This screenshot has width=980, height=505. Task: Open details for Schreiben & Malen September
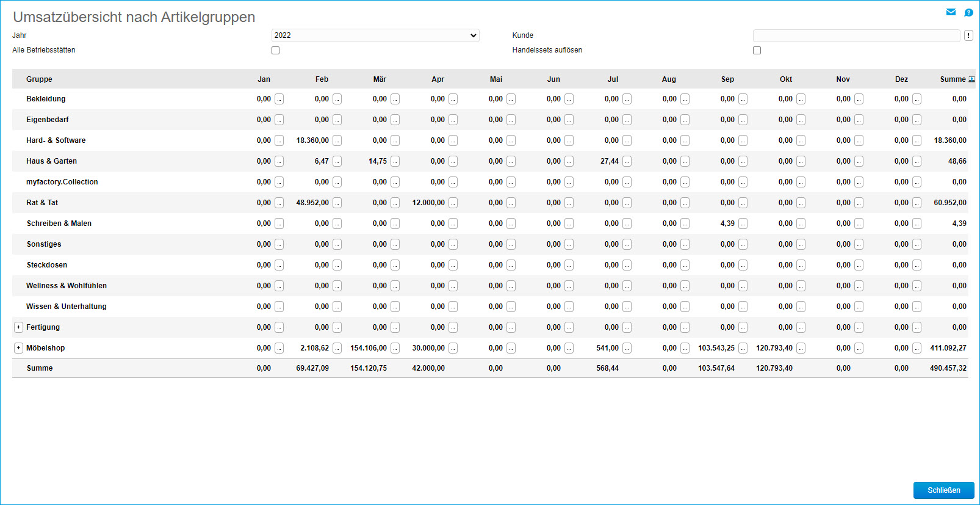point(743,223)
